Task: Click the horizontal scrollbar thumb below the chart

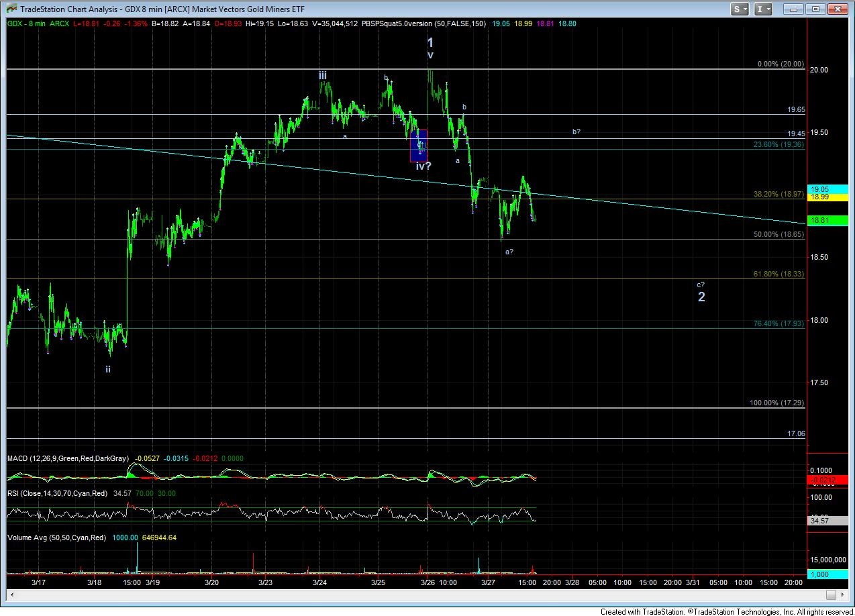Action: (832, 595)
